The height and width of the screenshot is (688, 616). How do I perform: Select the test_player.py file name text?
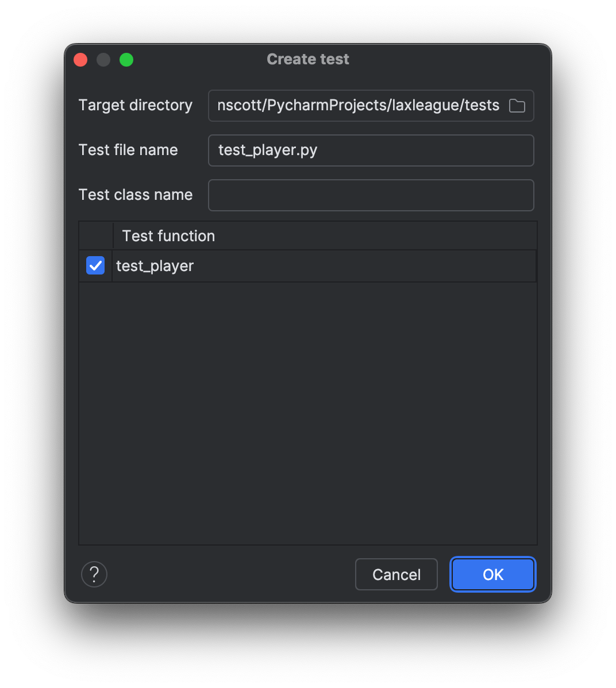tap(267, 150)
